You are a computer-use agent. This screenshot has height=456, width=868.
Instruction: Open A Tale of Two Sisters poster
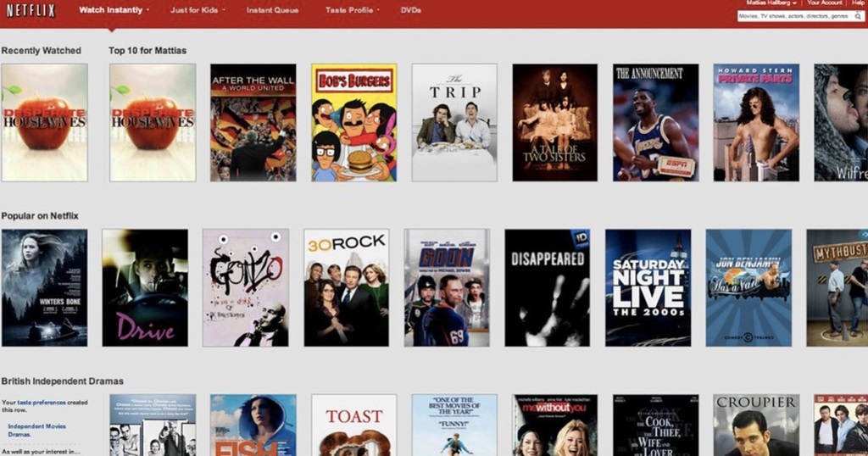tap(554, 123)
